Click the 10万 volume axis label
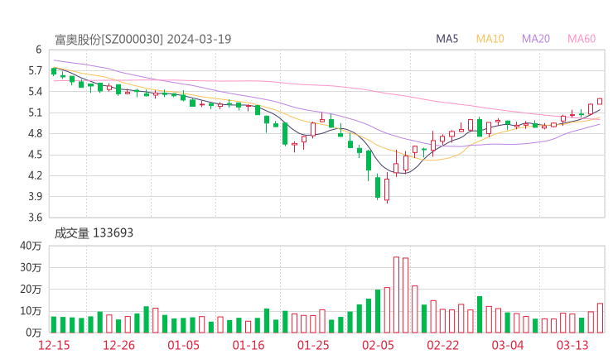The height and width of the screenshot is (364, 613). point(31,311)
